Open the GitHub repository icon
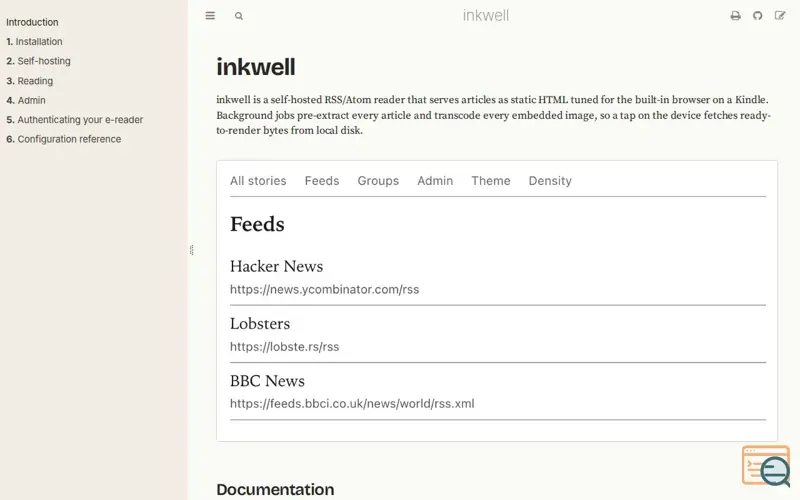 point(758,16)
